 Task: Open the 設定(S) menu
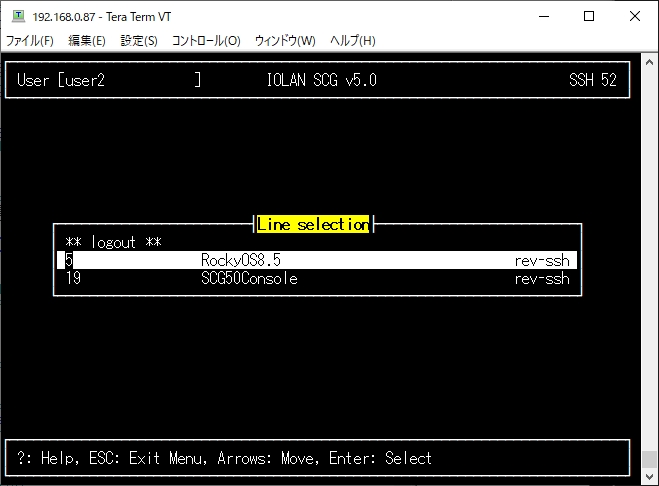(139, 41)
